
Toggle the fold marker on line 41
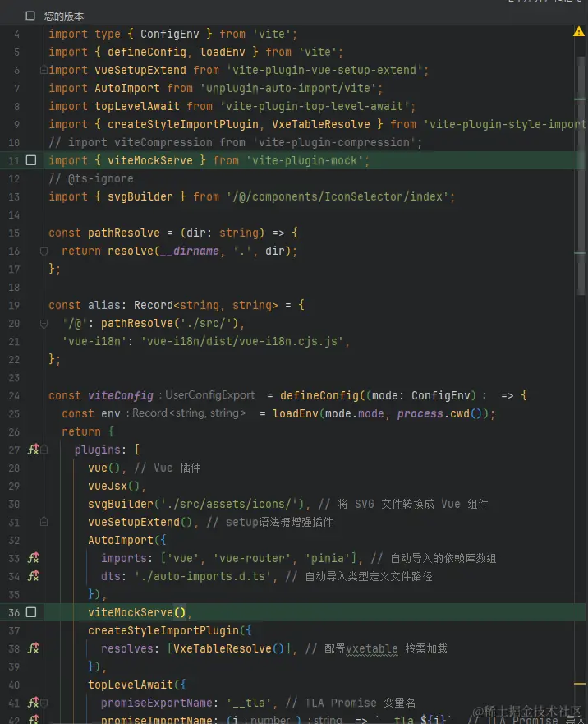point(44,703)
